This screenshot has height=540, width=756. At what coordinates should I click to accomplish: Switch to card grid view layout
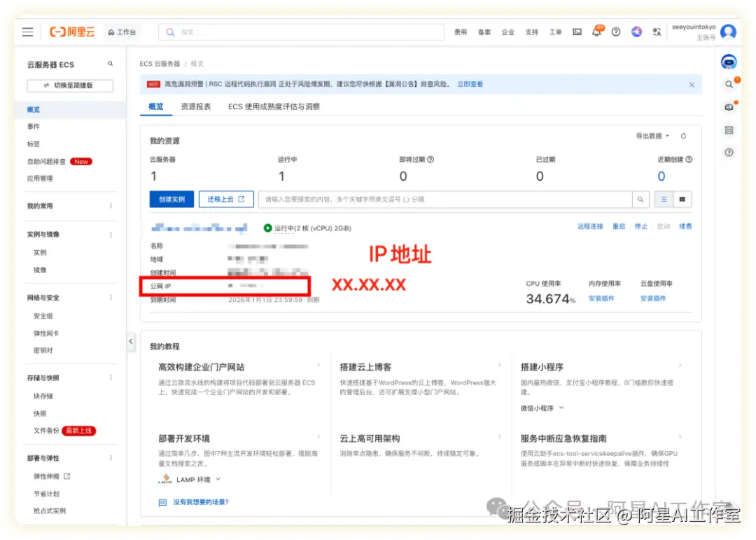[x=682, y=200]
